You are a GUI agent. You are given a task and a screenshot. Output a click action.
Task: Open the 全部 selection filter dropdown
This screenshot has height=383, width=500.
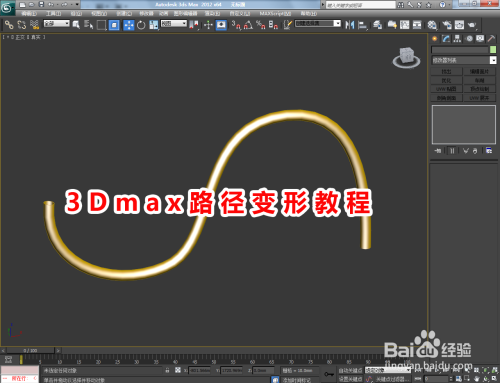[x=57, y=23]
